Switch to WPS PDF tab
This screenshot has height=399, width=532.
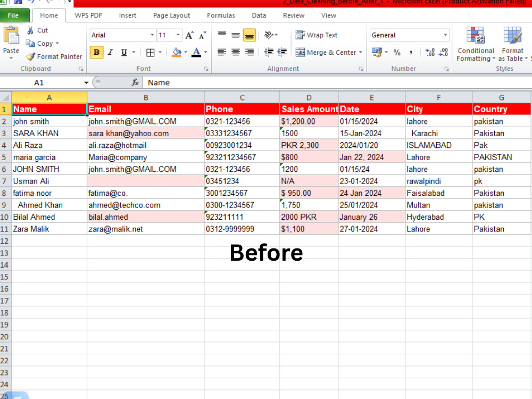click(x=88, y=15)
